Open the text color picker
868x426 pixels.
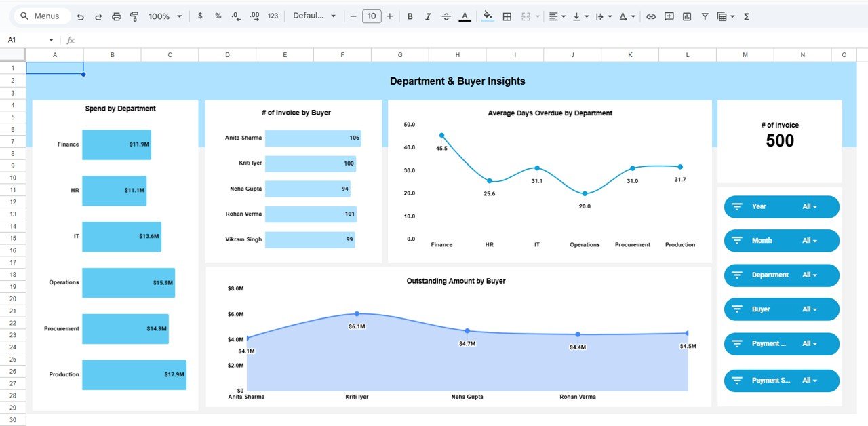(465, 16)
